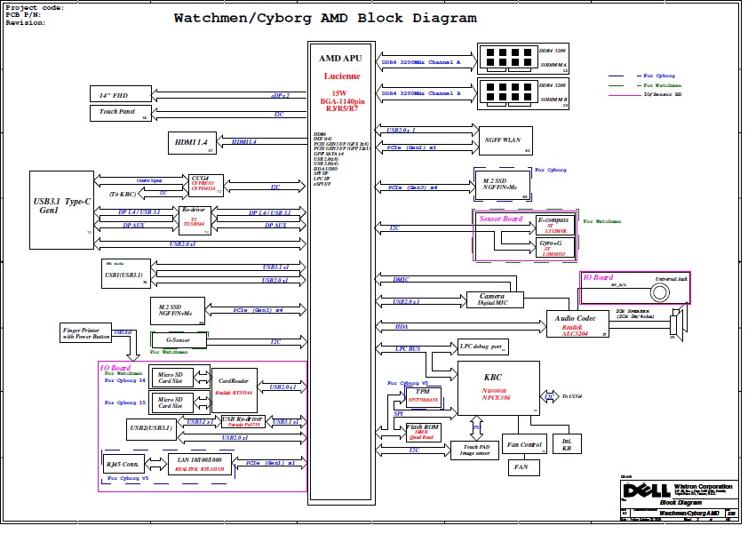
Task: Select the IO Board label at bottom left
Action: click(115, 368)
